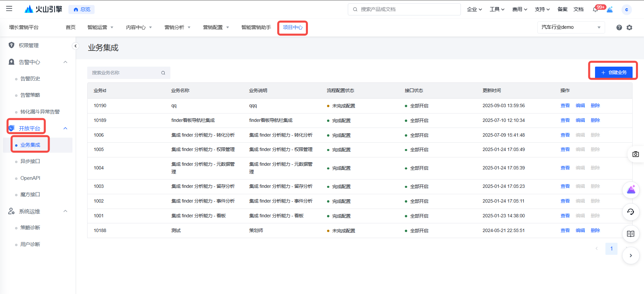This screenshot has height=294, width=644.
Task: Click the screenshot camera floating icon
Action: pos(635,154)
